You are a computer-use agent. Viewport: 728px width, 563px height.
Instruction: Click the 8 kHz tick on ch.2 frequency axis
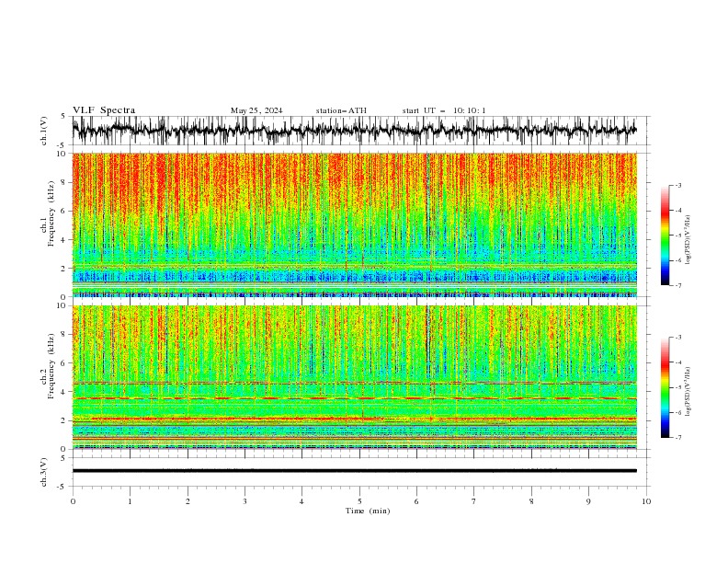coord(64,335)
